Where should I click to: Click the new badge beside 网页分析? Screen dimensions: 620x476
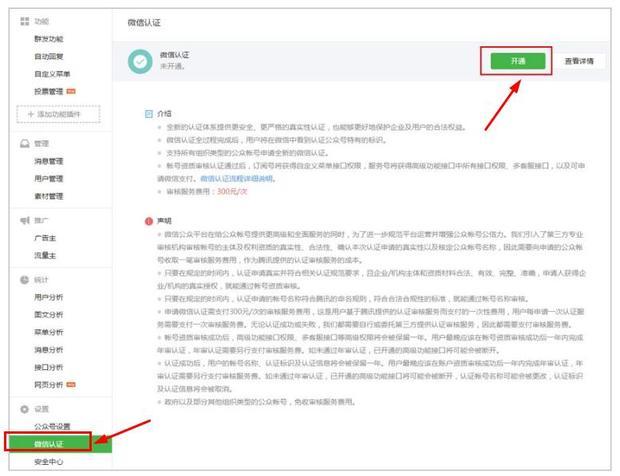(x=71, y=385)
